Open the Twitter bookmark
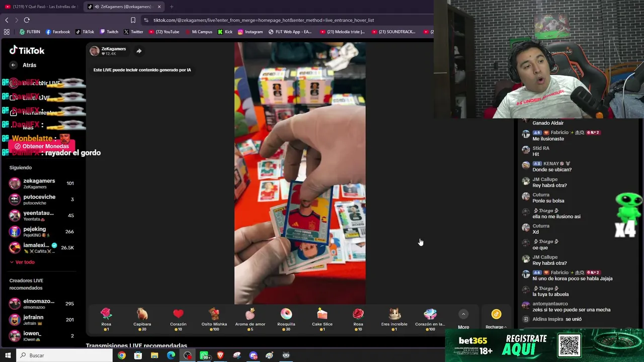Viewport: 644px width, 362px height. tap(133, 32)
